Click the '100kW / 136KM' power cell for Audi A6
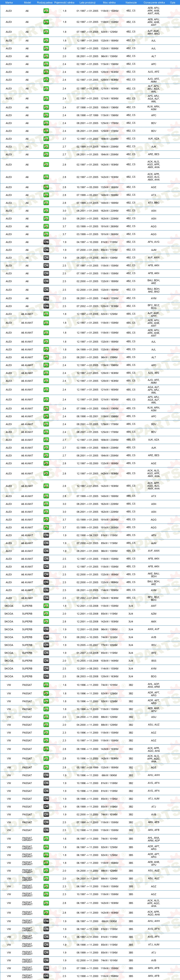The height and width of the screenshot is (980, 180). (109, 107)
